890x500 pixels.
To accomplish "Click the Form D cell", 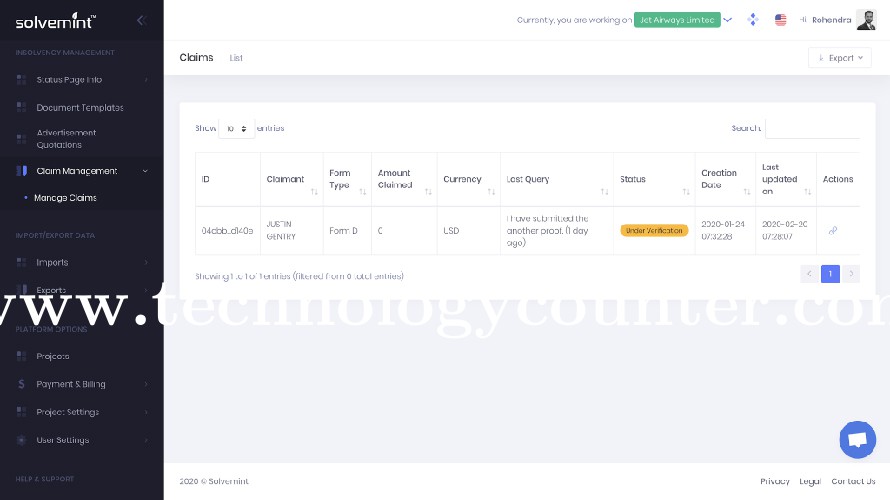I will (347, 231).
